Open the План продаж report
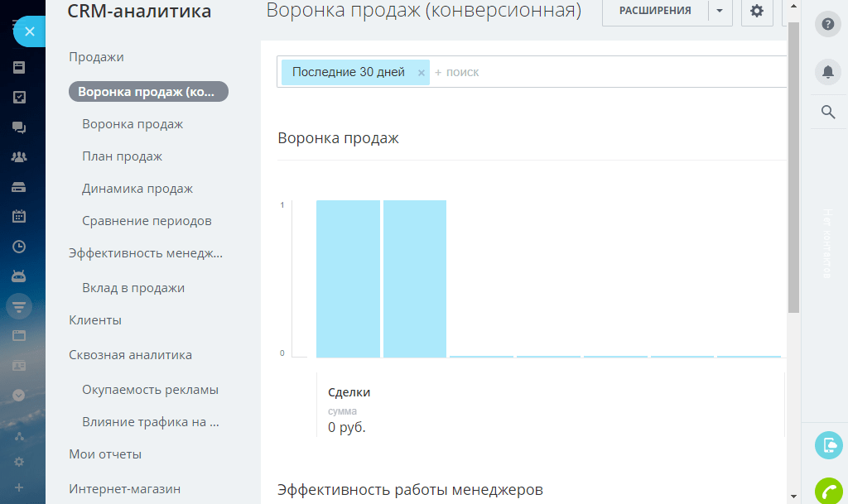This screenshot has width=848, height=504. (x=122, y=156)
